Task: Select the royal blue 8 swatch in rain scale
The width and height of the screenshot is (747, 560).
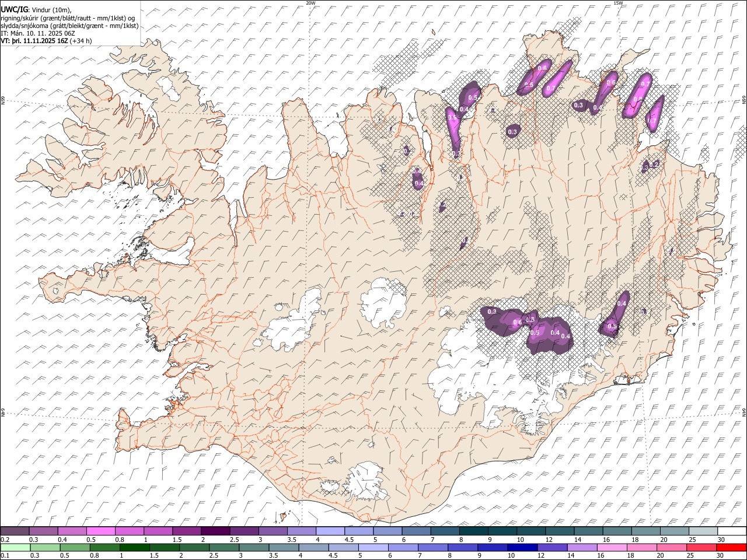Action: [463, 547]
